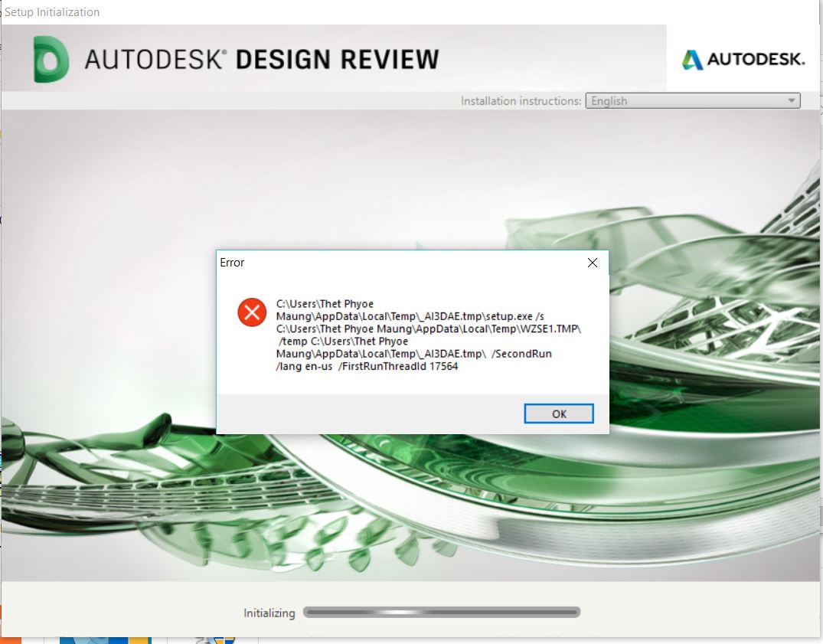This screenshot has width=823, height=644.
Task: Click the Autodesk Design Review D logo
Action: [x=51, y=59]
